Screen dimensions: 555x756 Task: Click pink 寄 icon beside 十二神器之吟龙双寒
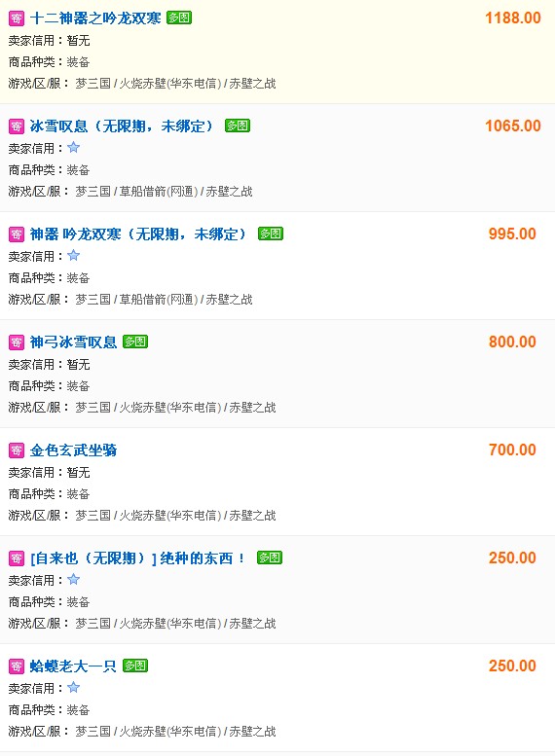17,18
